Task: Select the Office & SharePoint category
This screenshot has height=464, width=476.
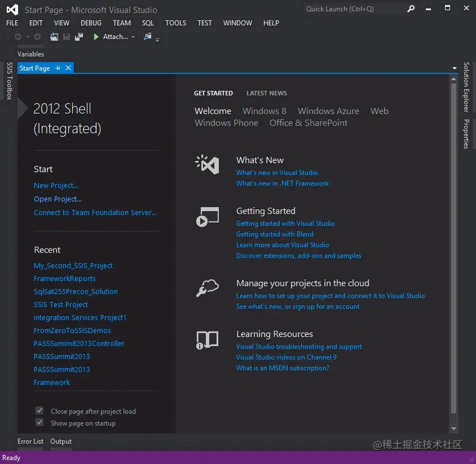Action: click(x=308, y=122)
